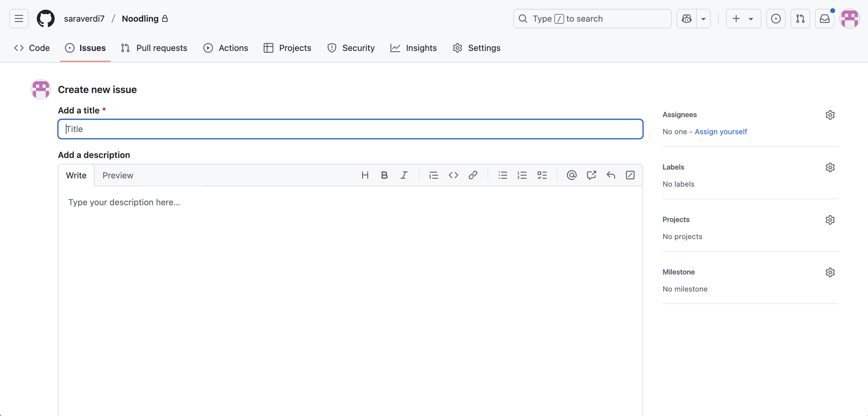This screenshot has height=416, width=868.
Task: Add a numbered list
Action: click(x=521, y=175)
